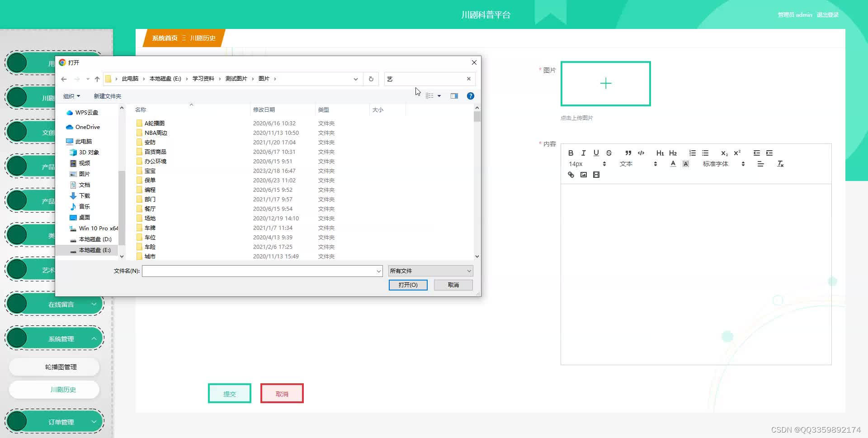
Task: Expand the 文件名 history dropdown arrow
Action: 378,271
